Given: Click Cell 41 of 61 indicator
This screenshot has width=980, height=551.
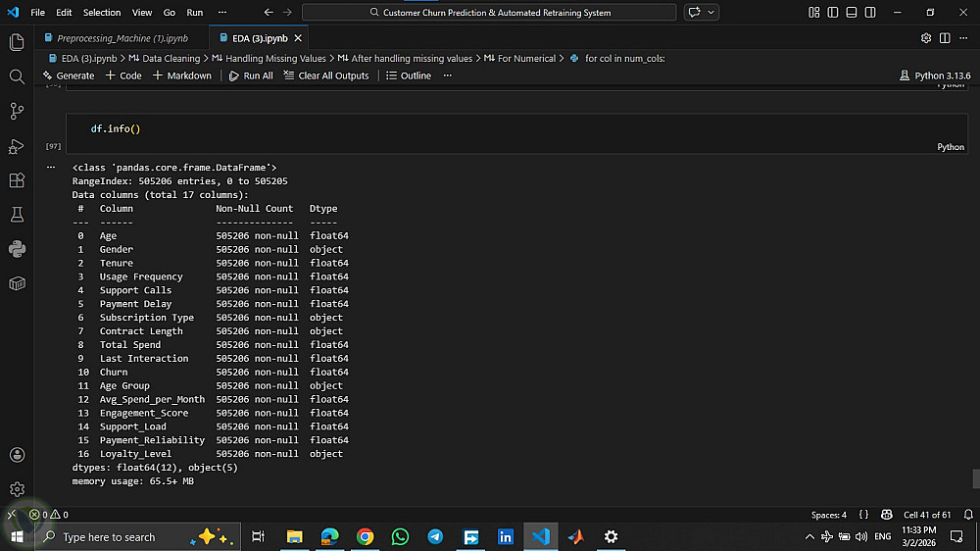Looking at the screenshot, I should pos(927,515).
